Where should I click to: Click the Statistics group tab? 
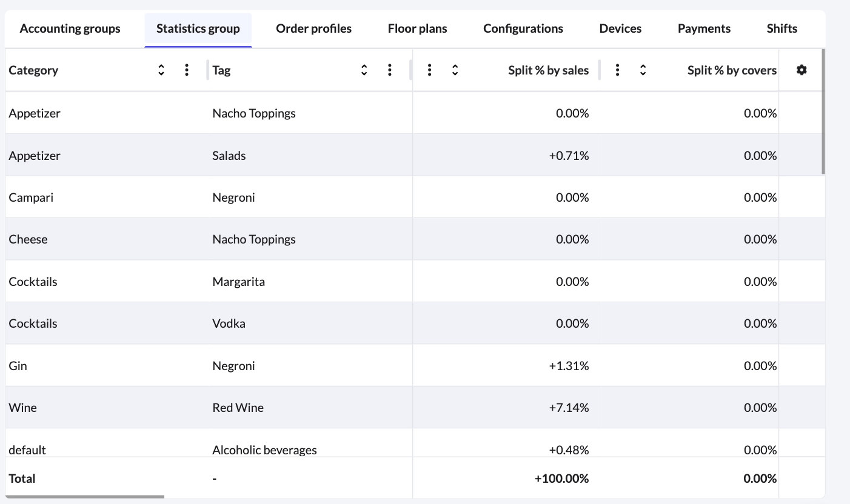[198, 28]
